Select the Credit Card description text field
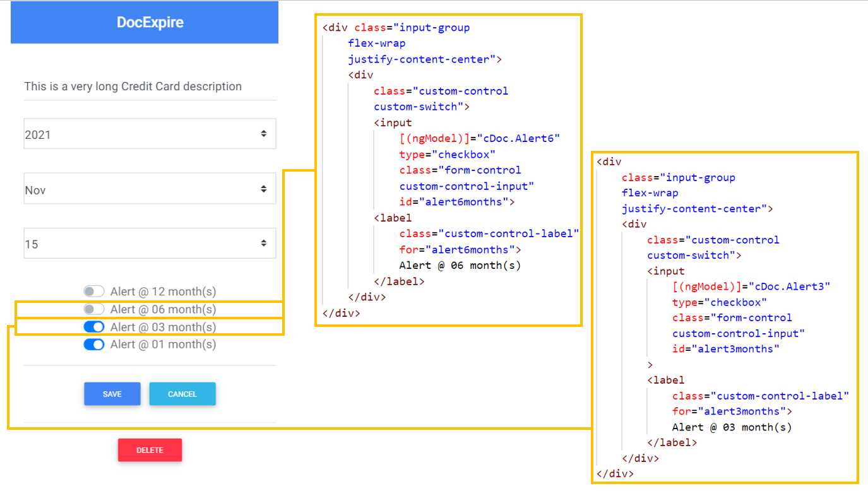 (133, 86)
